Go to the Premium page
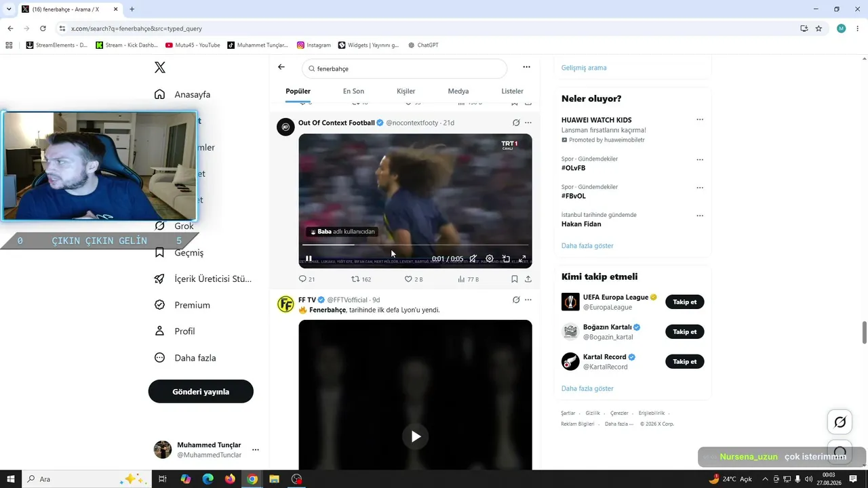 pyautogui.click(x=182, y=305)
